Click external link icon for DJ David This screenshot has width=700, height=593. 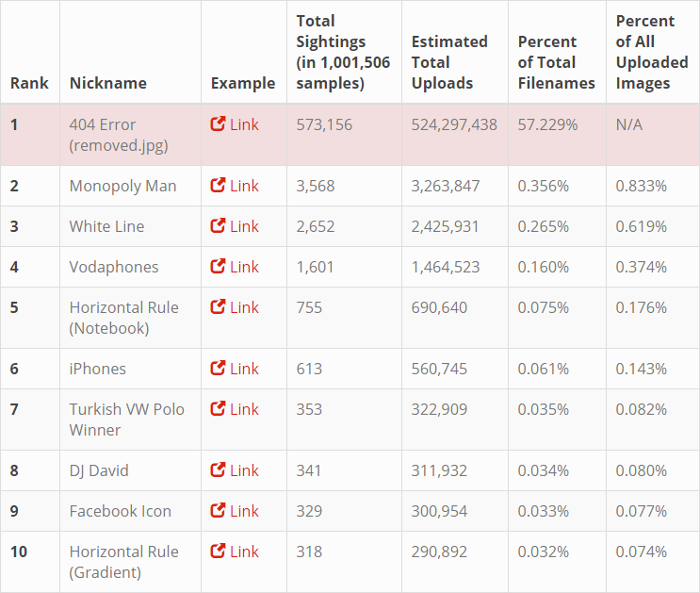218,470
